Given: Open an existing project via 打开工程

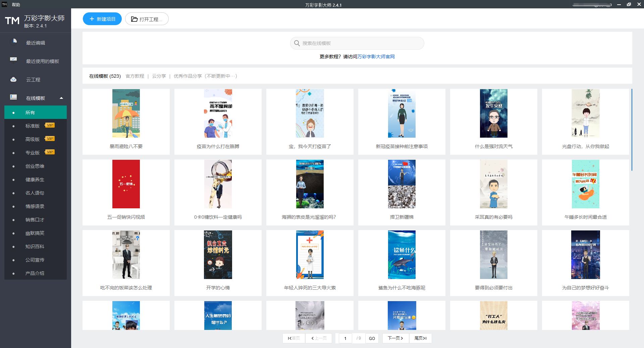Looking at the screenshot, I should point(147,19).
